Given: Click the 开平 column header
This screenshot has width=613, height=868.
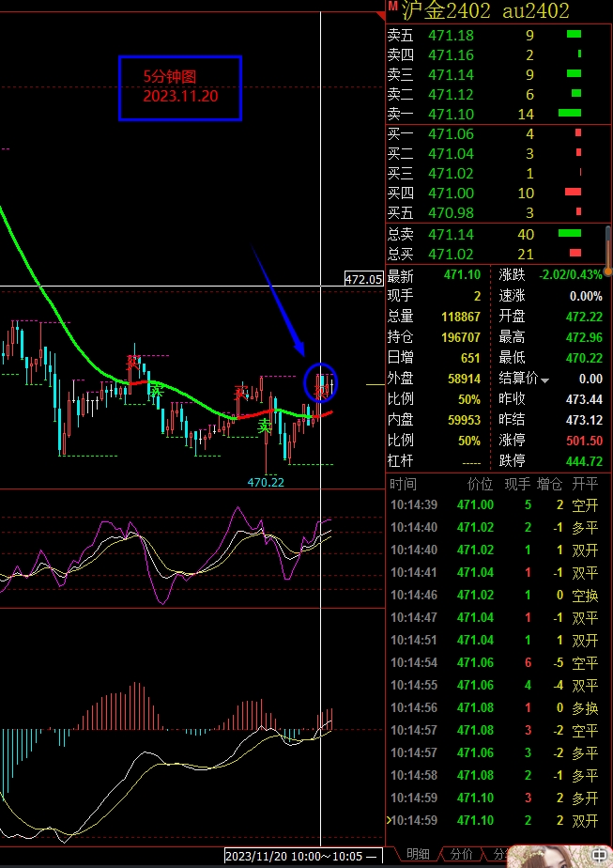Looking at the screenshot, I should point(585,485).
